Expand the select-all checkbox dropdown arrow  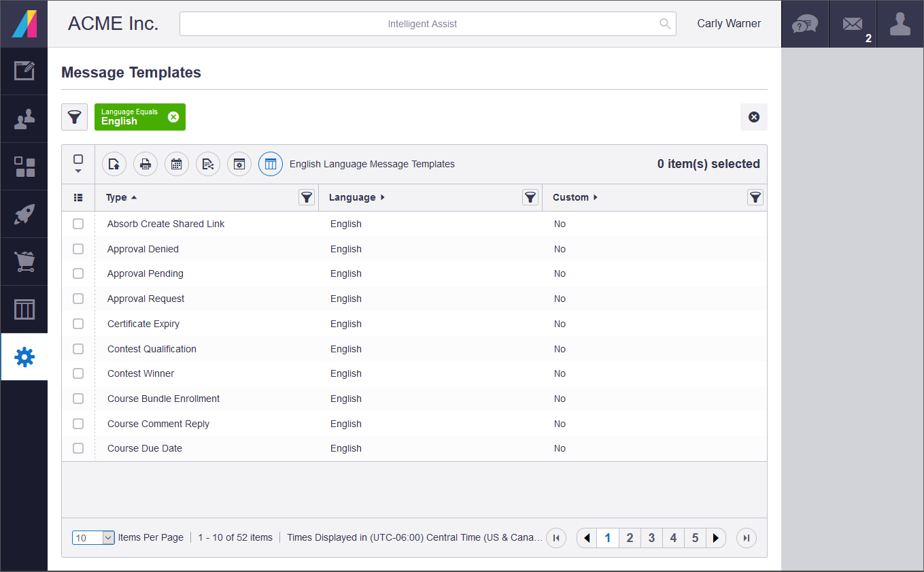point(78,171)
